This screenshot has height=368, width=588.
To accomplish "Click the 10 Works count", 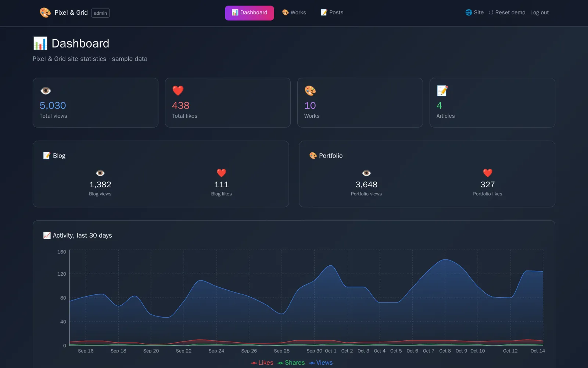I will [x=310, y=106].
